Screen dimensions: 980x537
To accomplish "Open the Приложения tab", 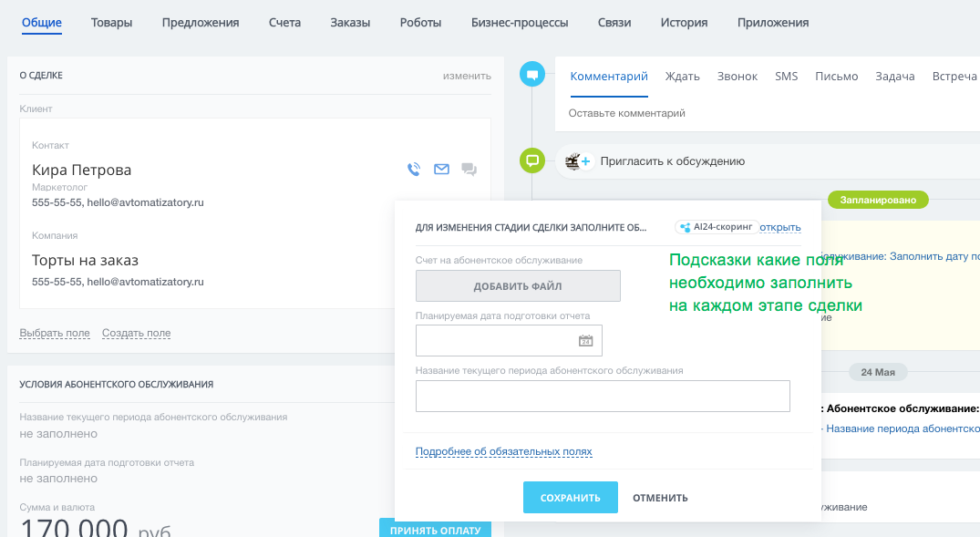I will 773,23.
